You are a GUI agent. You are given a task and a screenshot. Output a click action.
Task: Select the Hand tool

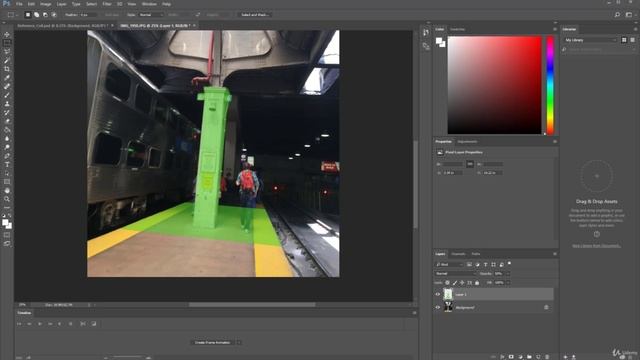(x=7, y=191)
